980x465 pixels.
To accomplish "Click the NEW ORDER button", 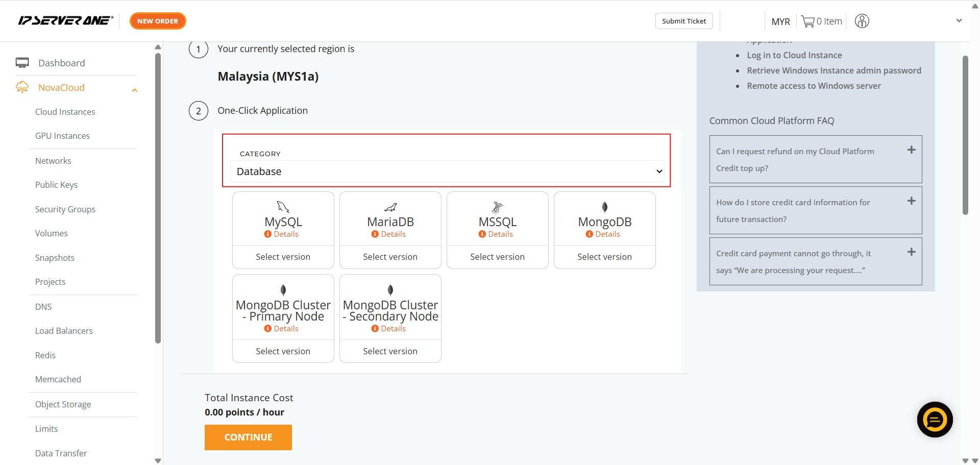I will click(x=158, y=21).
